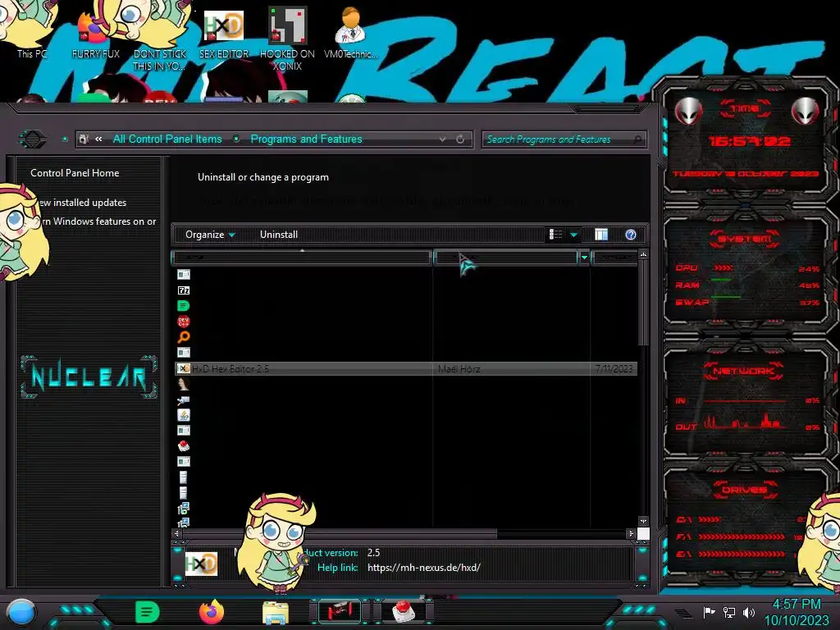Click the vertical scrollbar up arrow
Screen dimensions: 840x630
(x=643, y=254)
